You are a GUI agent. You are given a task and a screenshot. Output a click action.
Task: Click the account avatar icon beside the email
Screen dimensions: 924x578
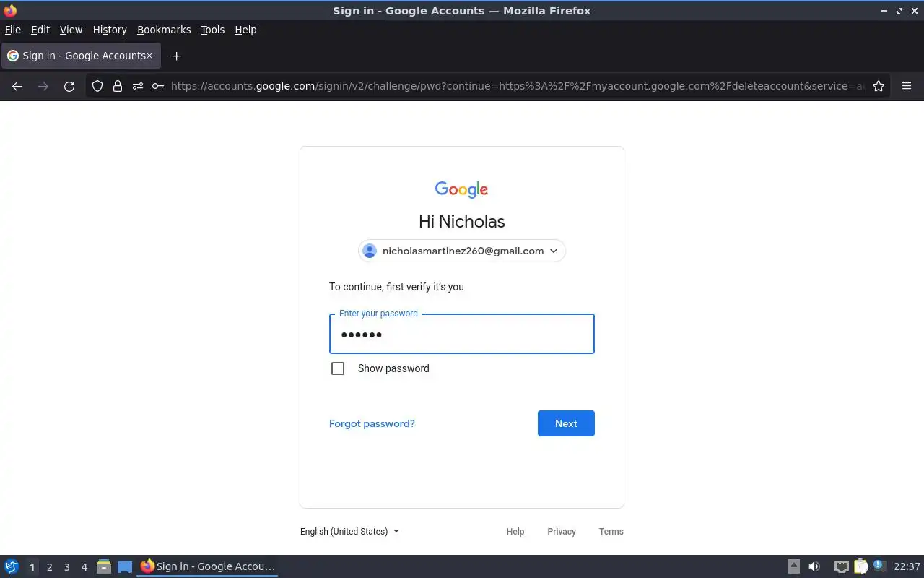point(370,251)
